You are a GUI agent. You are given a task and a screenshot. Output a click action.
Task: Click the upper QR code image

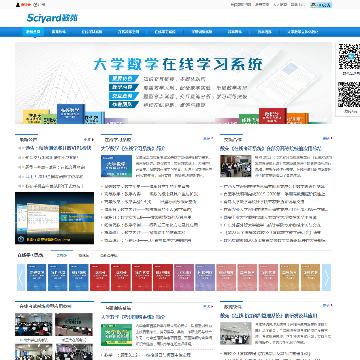[x=349, y=56]
